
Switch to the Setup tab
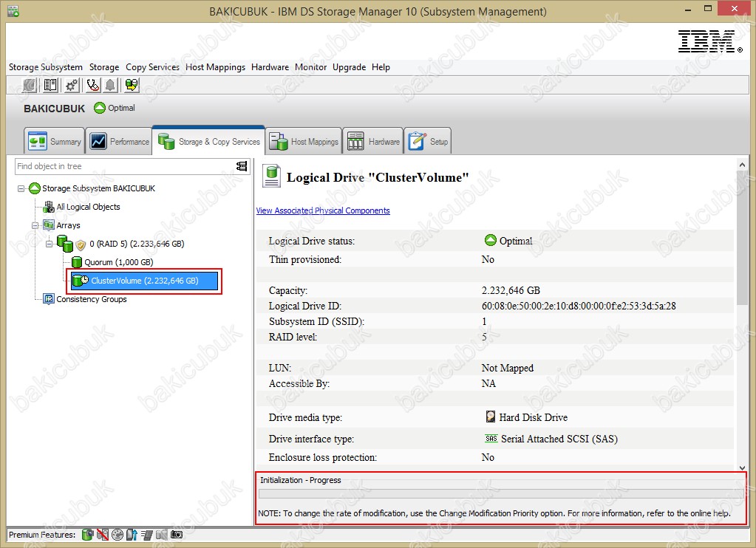(x=428, y=141)
